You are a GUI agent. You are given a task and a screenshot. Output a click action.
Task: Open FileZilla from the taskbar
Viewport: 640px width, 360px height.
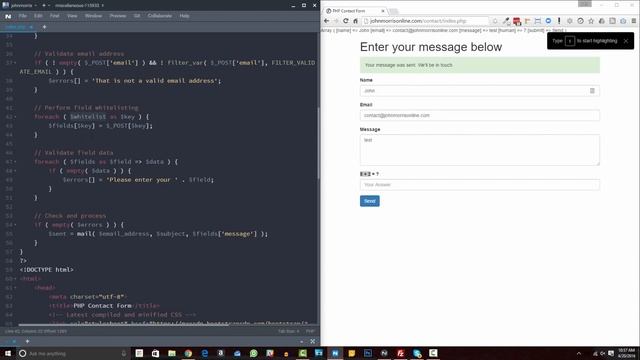click(x=400, y=353)
